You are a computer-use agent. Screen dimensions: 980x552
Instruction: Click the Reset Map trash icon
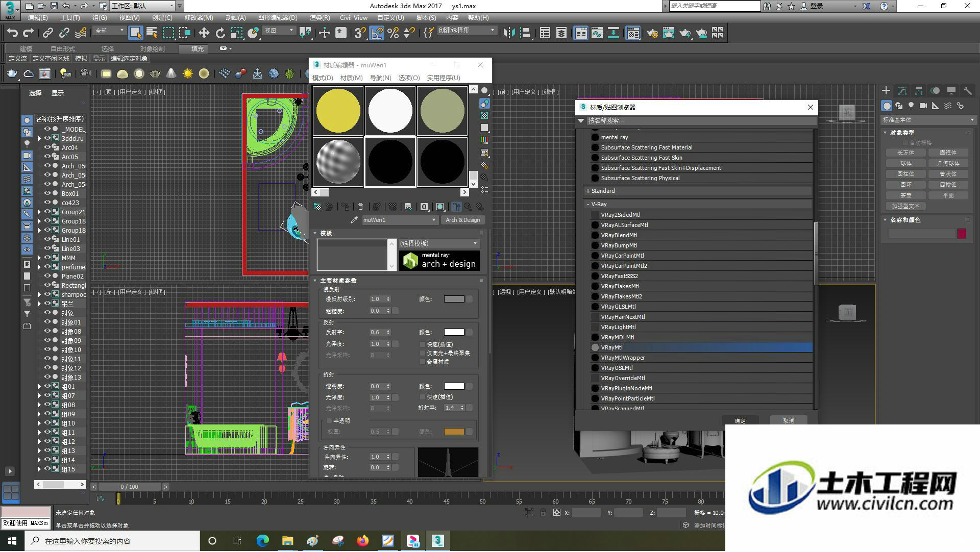[x=360, y=207]
